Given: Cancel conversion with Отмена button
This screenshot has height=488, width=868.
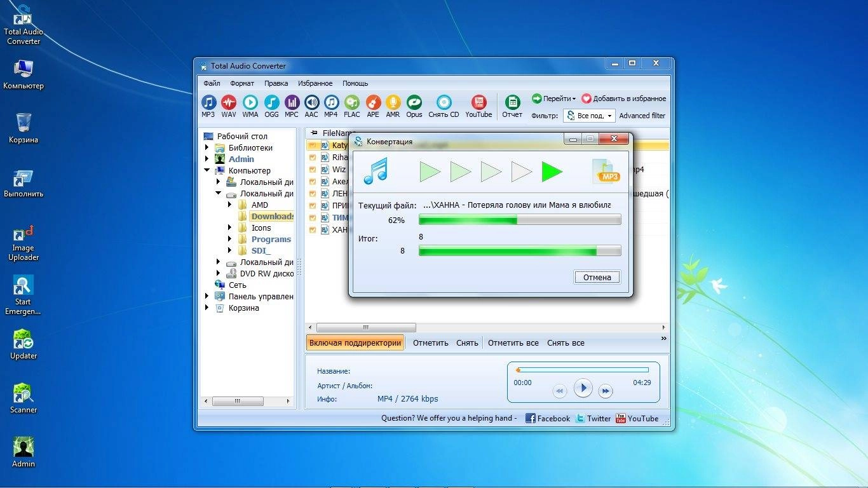Looking at the screenshot, I should [597, 277].
